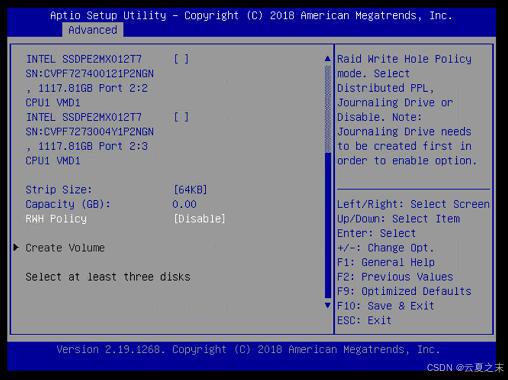Select the RWH Policy label
The width and height of the screenshot is (508, 380).
(x=56, y=219)
